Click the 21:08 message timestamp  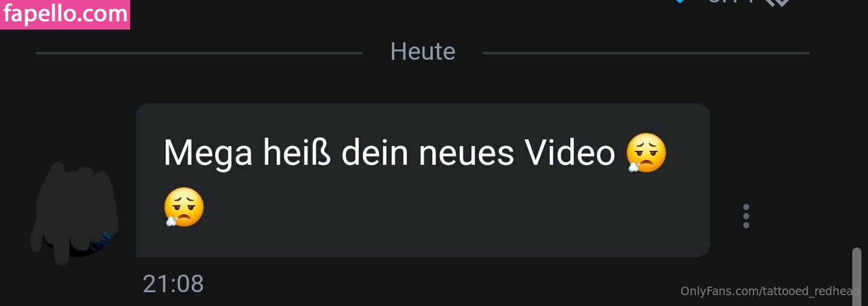(173, 284)
